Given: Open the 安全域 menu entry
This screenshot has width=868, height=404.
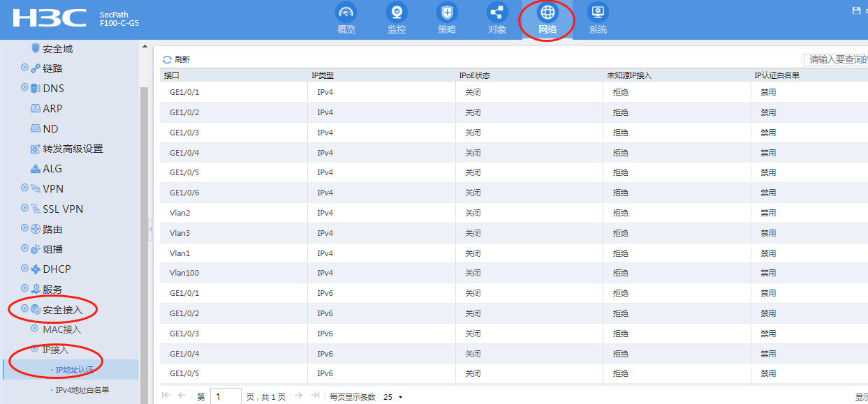Looking at the screenshot, I should coord(57,49).
